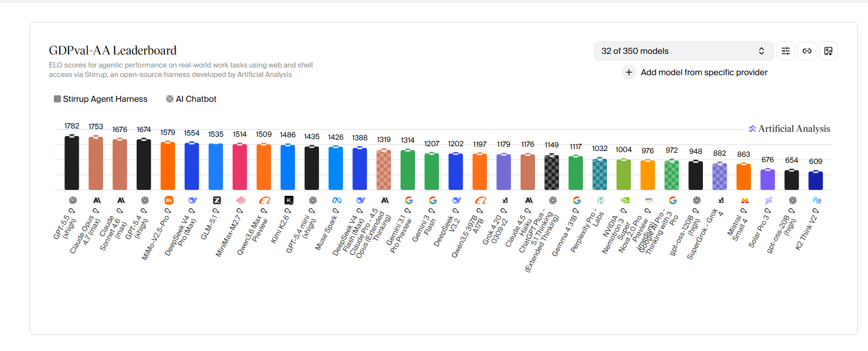The image size is (868, 351).
Task: Click the score value 1435
Action: click(312, 137)
